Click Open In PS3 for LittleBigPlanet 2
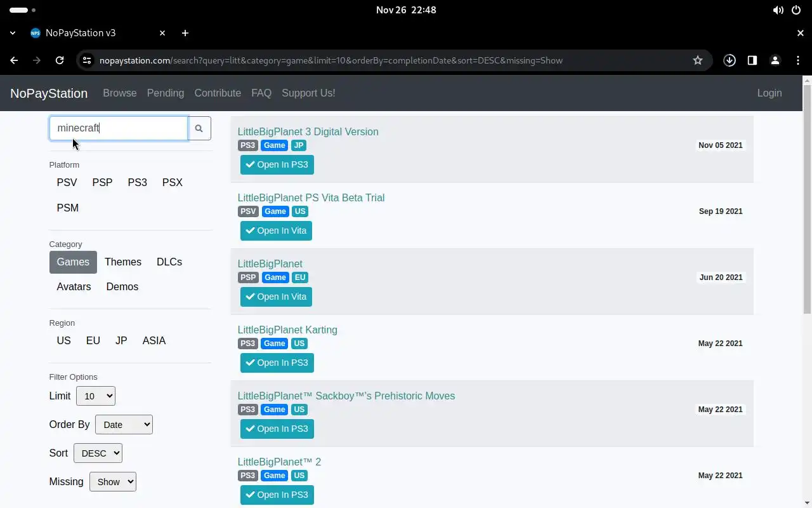The height and width of the screenshot is (508, 812). click(277, 495)
